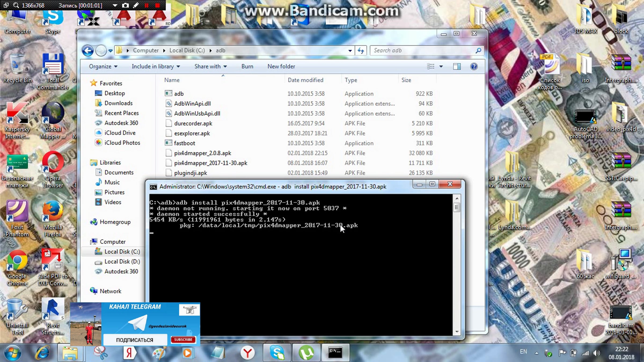
Task: Open Uninstall Tool desktop shortcut
Action: 17,316
